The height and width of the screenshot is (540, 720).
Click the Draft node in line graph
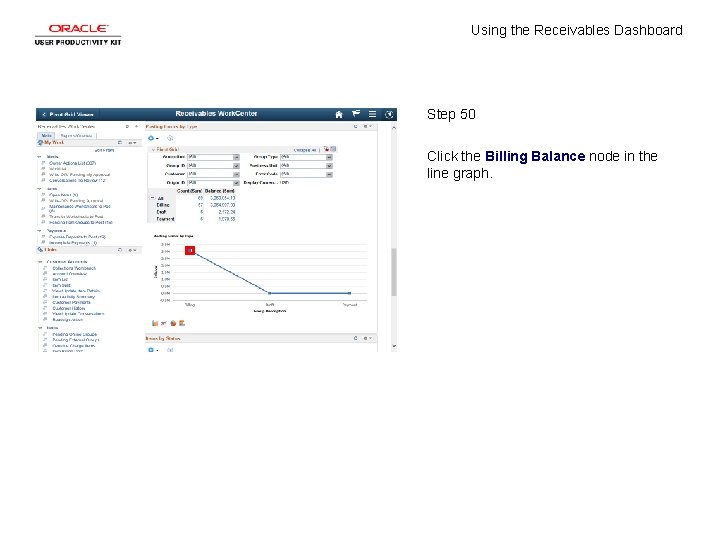pyautogui.click(x=270, y=293)
